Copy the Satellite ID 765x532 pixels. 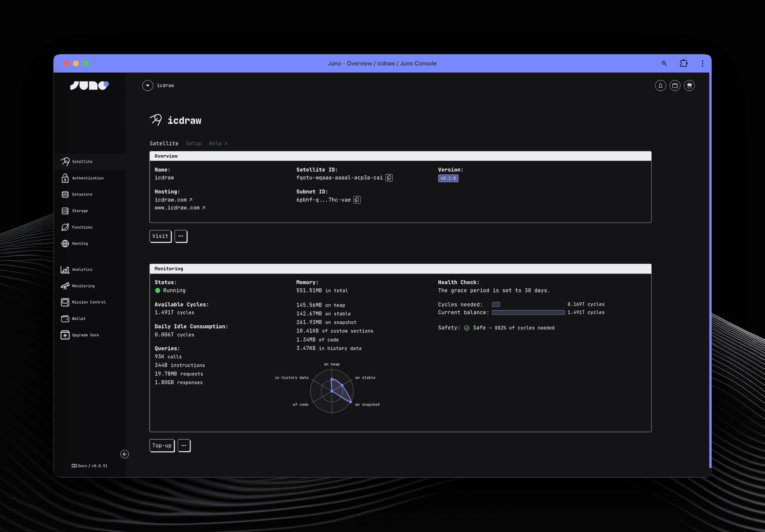389,178
